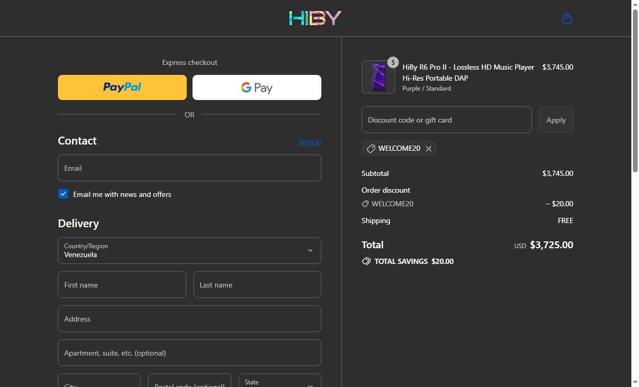This screenshot has width=639, height=387.
Task: Open the State dropdown
Action: [280, 380]
